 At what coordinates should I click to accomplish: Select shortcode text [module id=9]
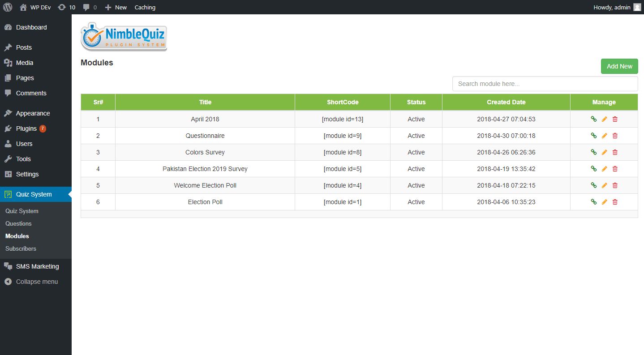[343, 136]
